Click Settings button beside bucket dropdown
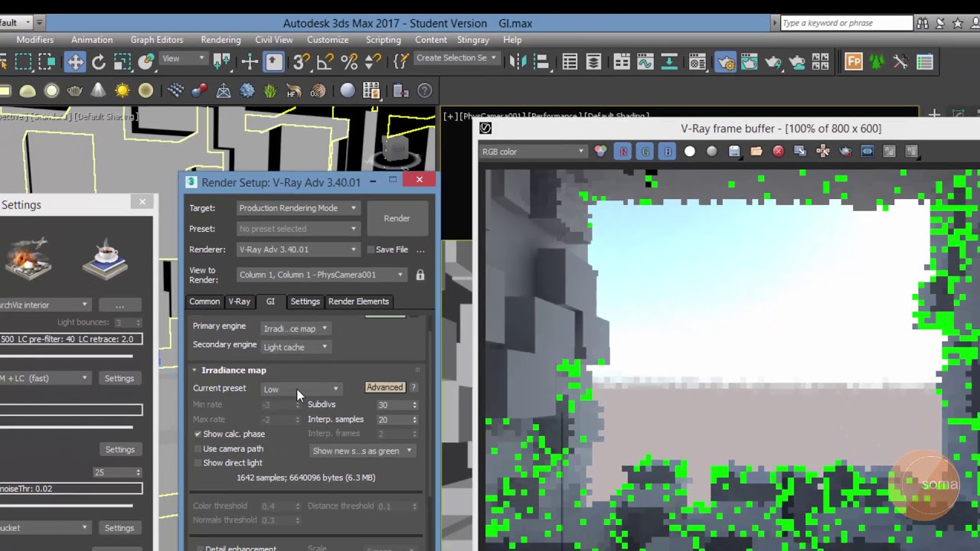Image resolution: width=980 pixels, height=551 pixels. click(x=119, y=528)
